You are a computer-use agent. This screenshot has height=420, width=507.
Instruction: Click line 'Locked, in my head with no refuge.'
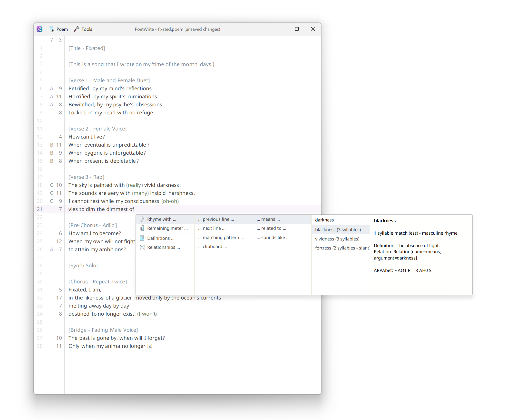(112, 113)
